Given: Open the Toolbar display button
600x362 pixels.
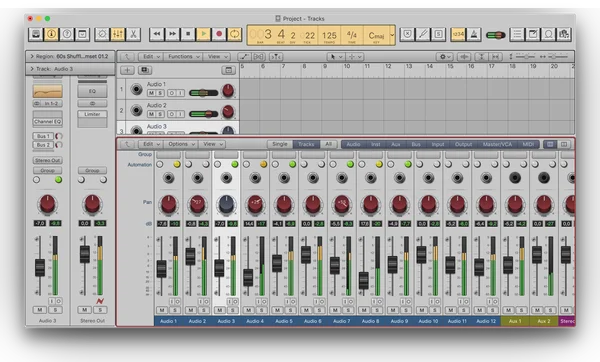Looking at the screenshot, I should [x=82, y=34].
